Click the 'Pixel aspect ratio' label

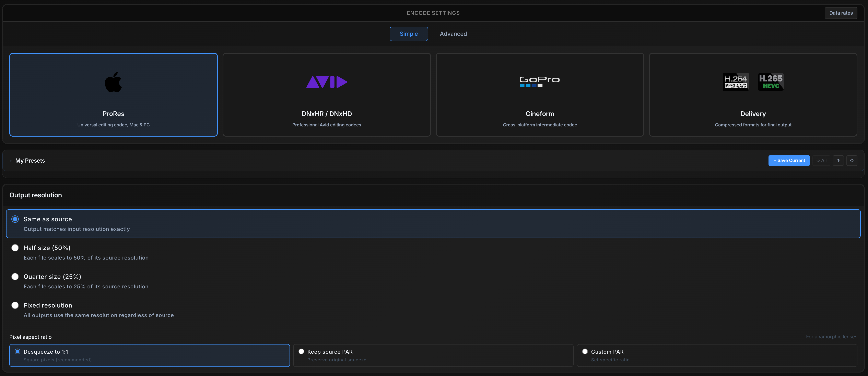coord(30,337)
